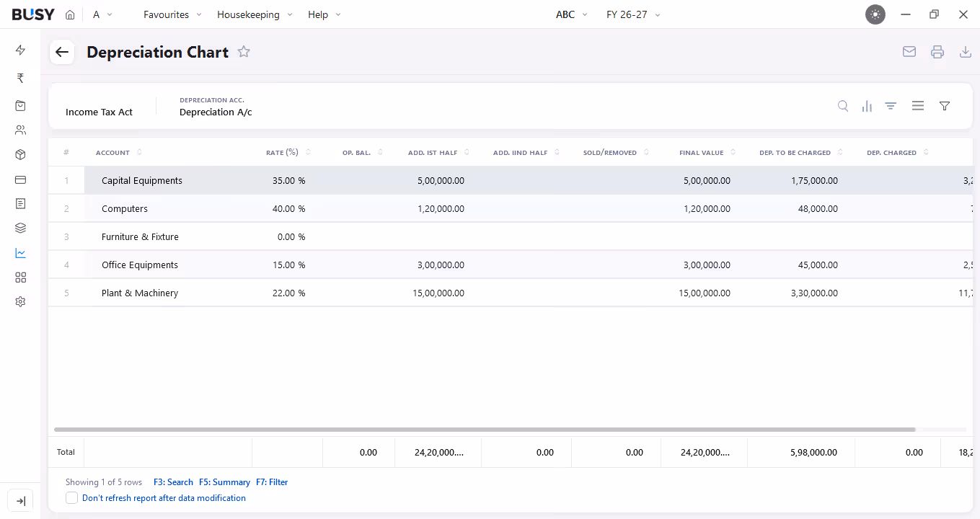
Task: Open the shopping bag icon in sidebar
Action: 20,105
